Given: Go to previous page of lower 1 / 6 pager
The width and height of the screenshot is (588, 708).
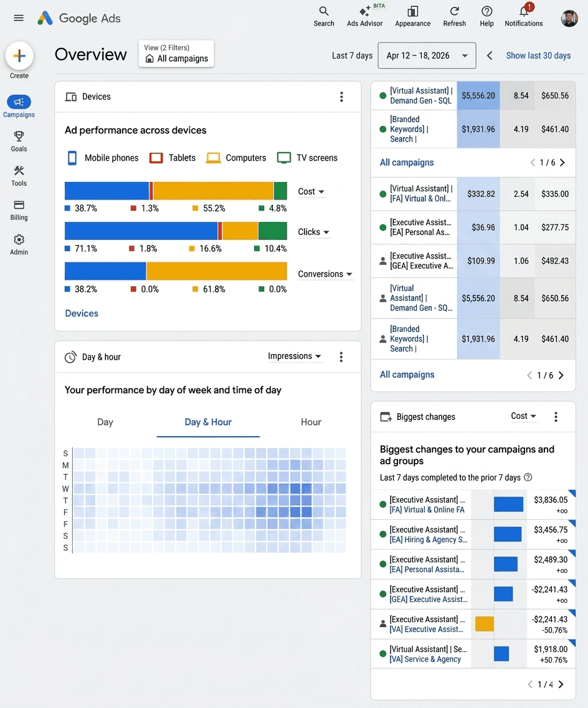Looking at the screenshot, I should coord(529,375).
